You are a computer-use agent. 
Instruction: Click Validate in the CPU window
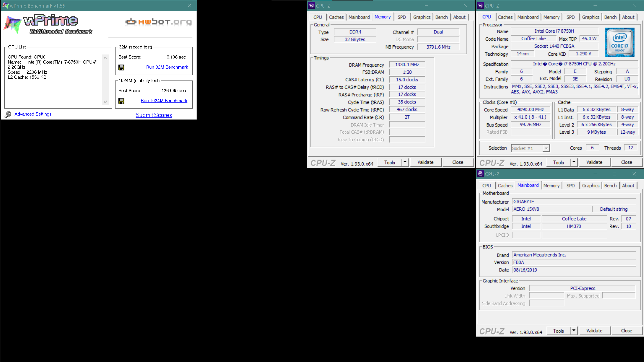(x=595, y=162)
